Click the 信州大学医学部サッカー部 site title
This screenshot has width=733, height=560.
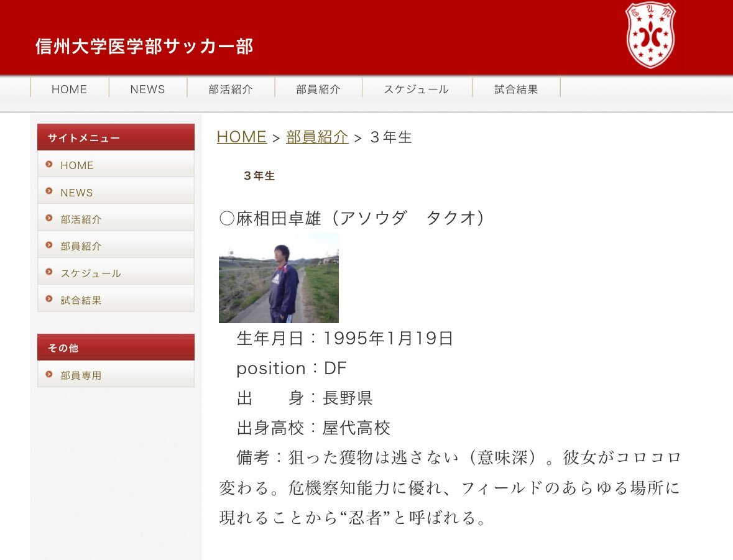144,47
